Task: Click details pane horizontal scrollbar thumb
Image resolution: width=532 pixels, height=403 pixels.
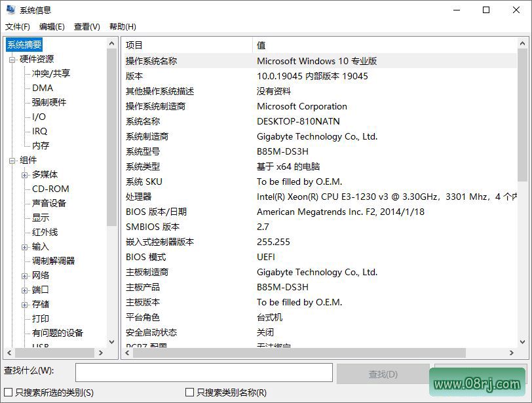Action: pyautogui.click(x=299, y=353)
